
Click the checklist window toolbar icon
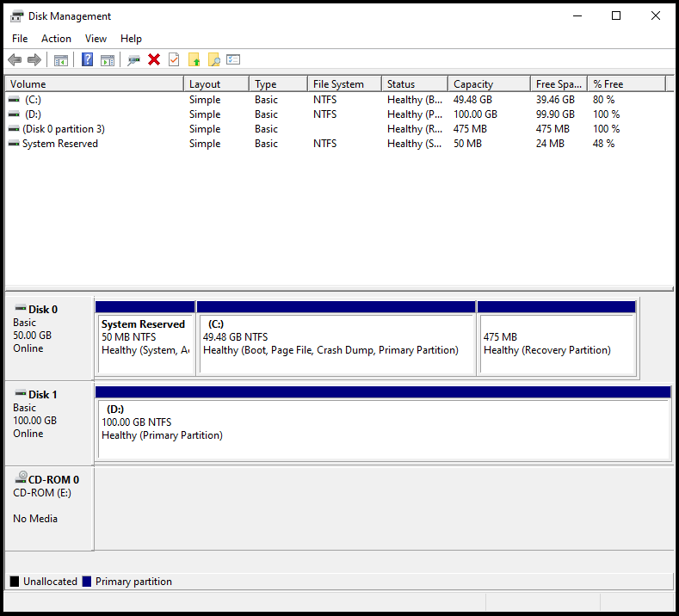pyautogui.click(x=233, y=59)
